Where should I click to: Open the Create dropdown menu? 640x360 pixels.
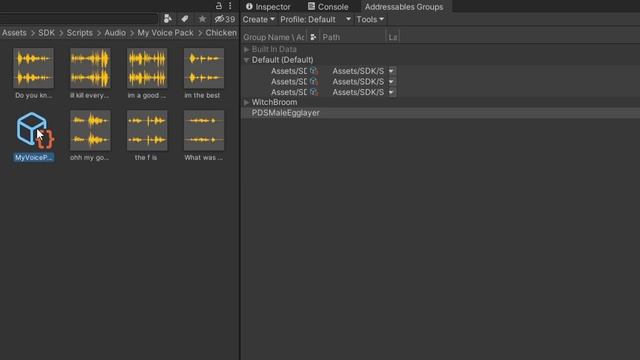point(258,19)
